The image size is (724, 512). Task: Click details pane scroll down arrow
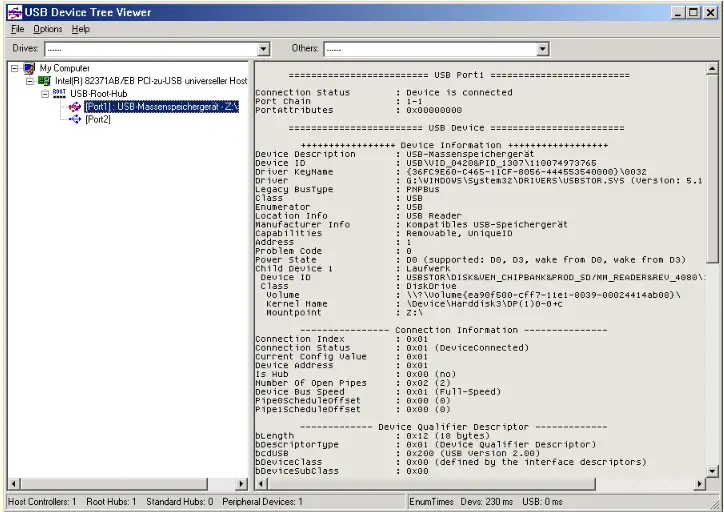[x=712, y=471]
